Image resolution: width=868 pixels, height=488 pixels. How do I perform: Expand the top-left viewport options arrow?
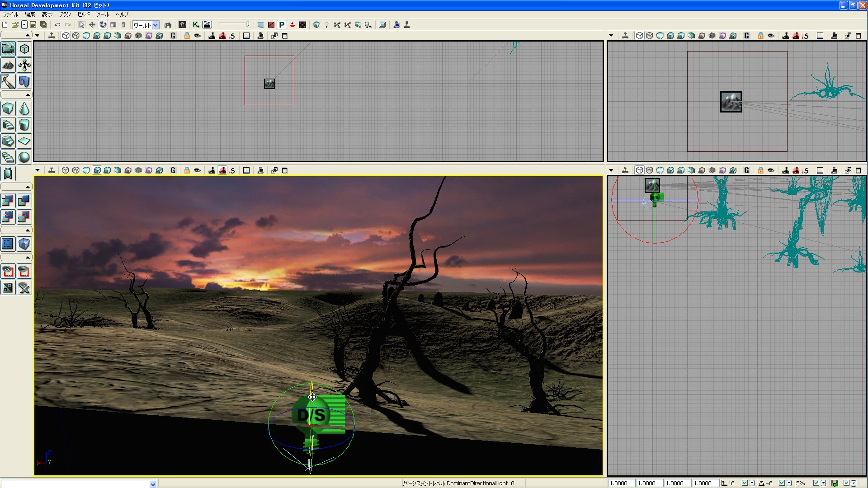(x=38, y=36)
